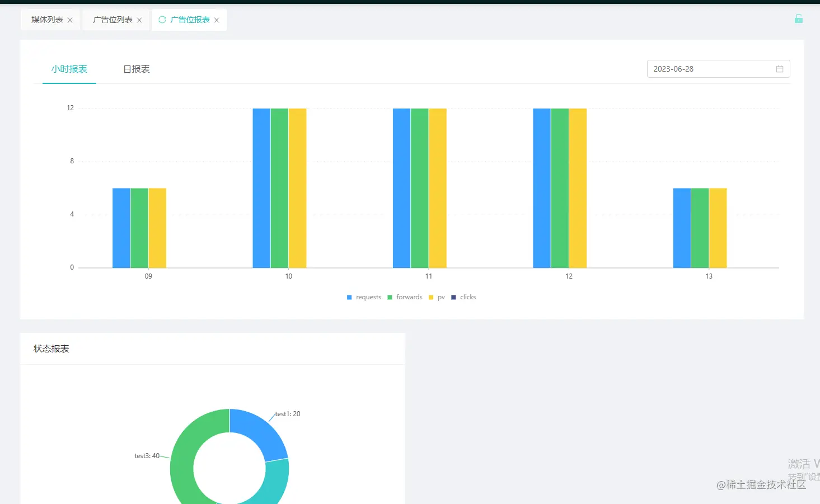
Task: Toggle the pv legend item
Action: (x=437, y=297)
